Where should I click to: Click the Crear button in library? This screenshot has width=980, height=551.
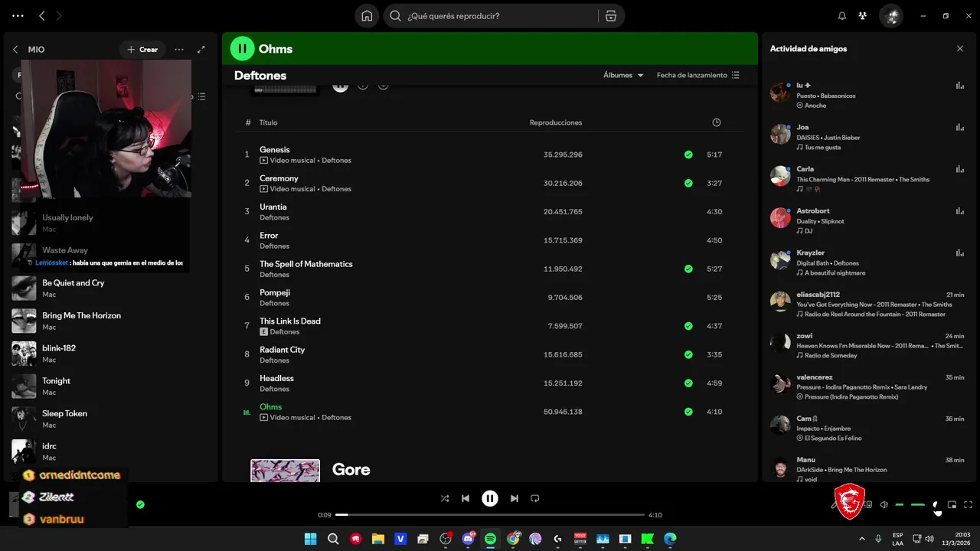142,49
